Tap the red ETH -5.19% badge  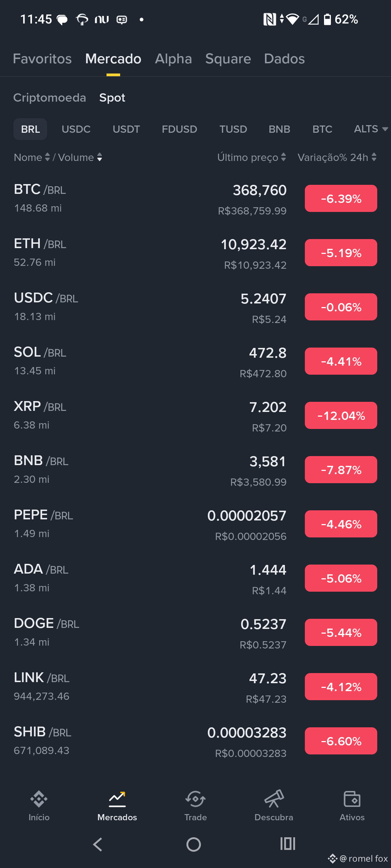(341, 253)
